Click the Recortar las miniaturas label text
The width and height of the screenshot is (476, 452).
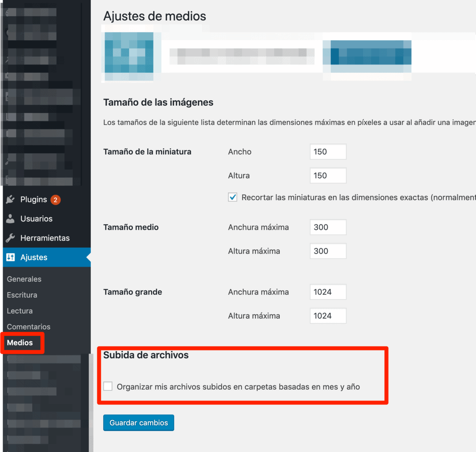pyautogui.click(x=359, y=197)
